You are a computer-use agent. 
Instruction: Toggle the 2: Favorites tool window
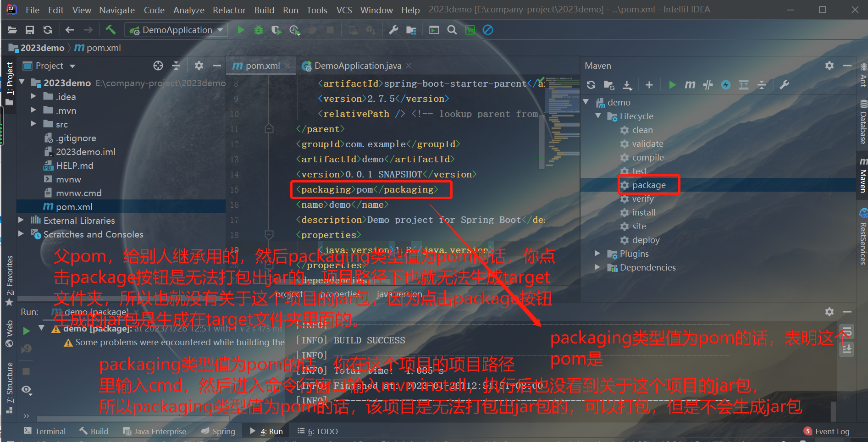[9, 281]
